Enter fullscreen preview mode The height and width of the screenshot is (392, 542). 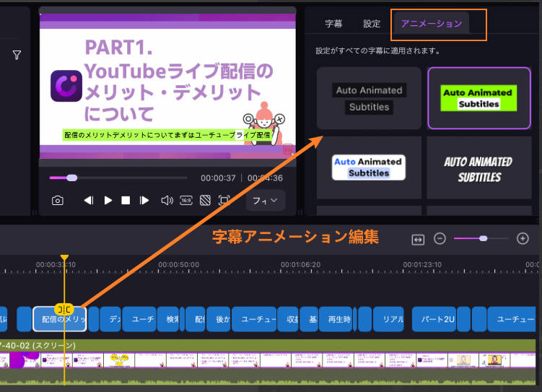click(224, 201)
